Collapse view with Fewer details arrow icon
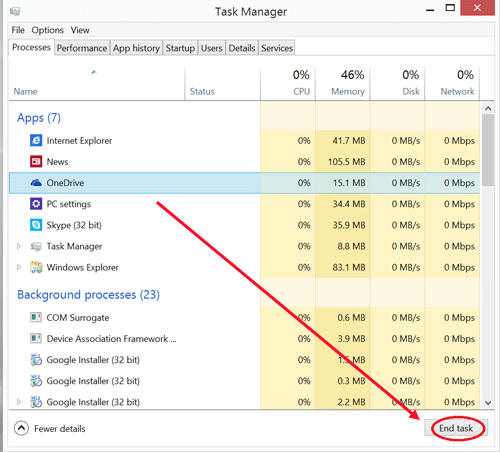 click(x=21, y=428)
